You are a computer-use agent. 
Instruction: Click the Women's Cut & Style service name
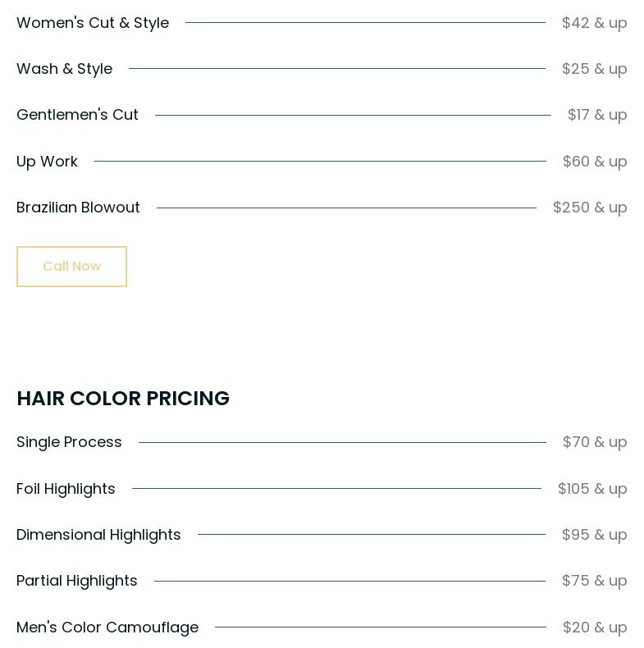(x=93, y=23)
